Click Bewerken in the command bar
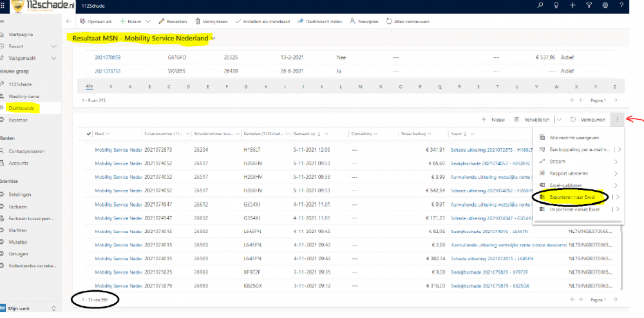This screenshot has width=644, height=318. (173, 21)
